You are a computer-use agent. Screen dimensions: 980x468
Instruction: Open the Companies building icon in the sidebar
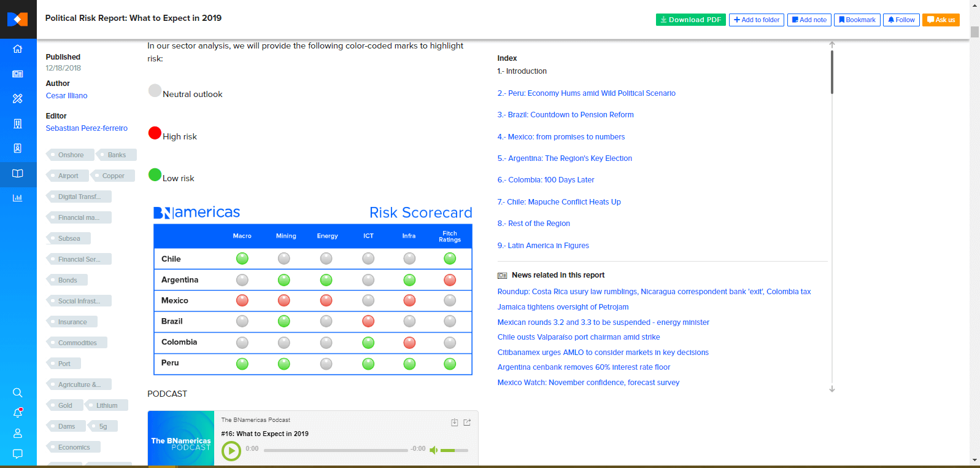(18, 123)
